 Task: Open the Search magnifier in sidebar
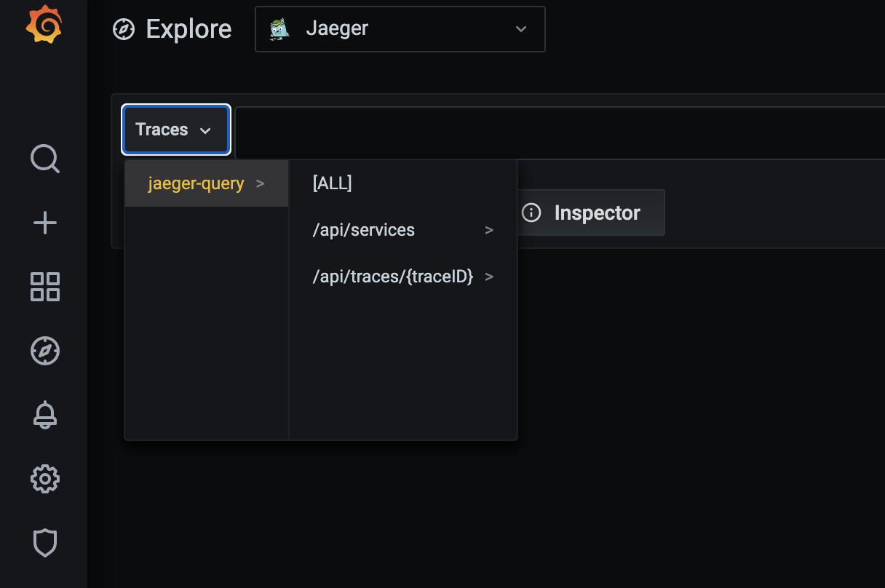pos(45,159)
